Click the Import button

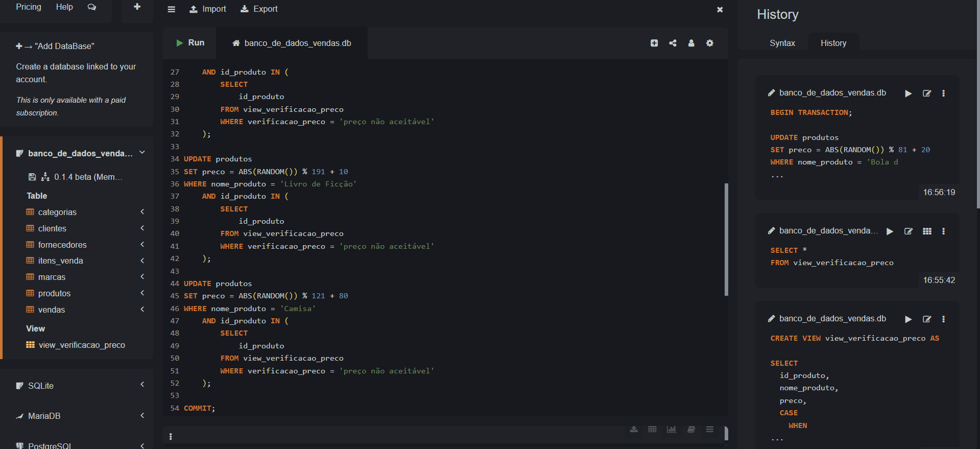click(207, 9)
